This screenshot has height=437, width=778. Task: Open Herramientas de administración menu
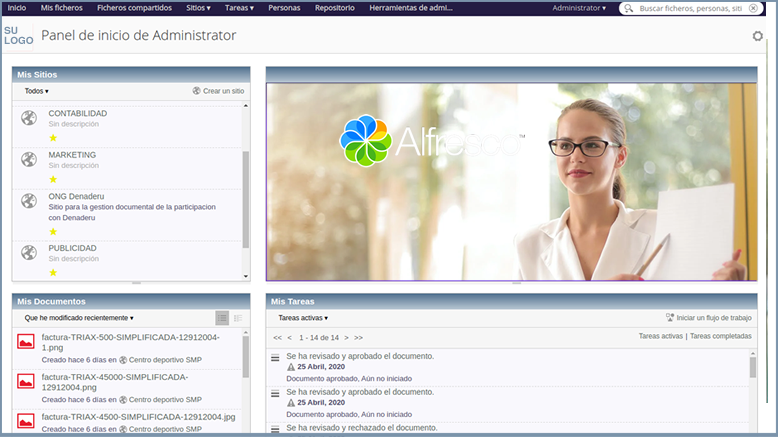point(411,8)
